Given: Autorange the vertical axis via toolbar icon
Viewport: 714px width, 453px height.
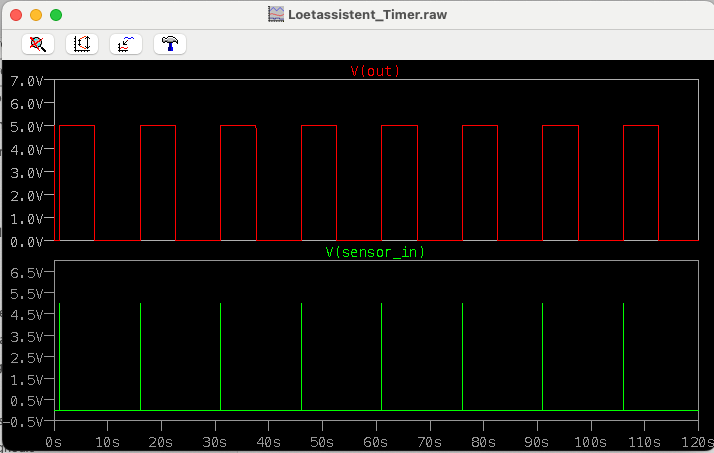Looking at the screenshot, I should [82, 44].
